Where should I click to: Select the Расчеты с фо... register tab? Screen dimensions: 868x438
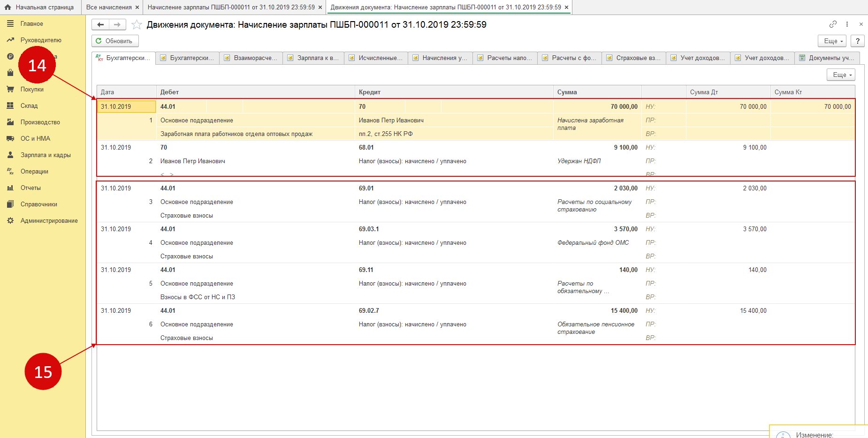pos(570,58)
